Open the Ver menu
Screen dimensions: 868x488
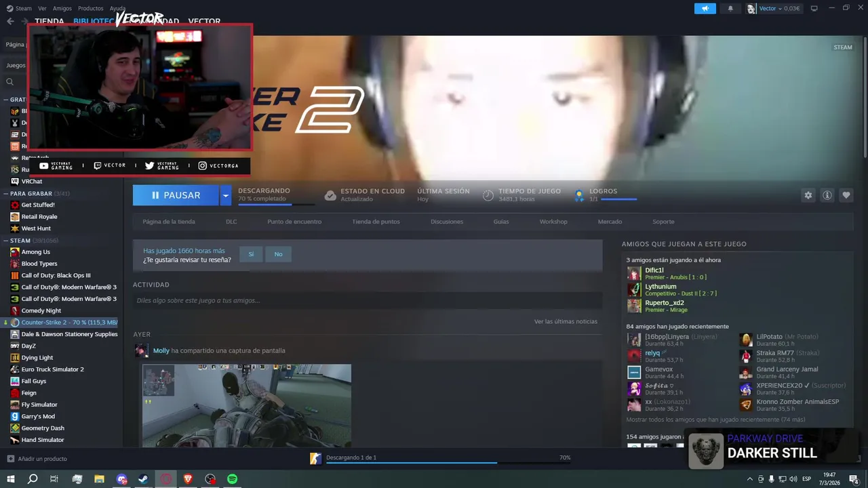(x=43, y=8)
